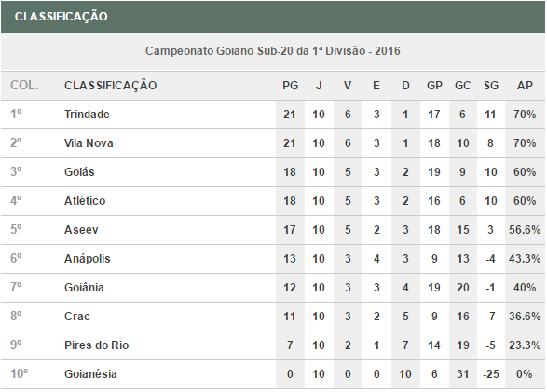This screenshot has height=392, width=547.
Task: Click the CLASSIFICAÇÃO green header title
Action: (x=62, y=17)
